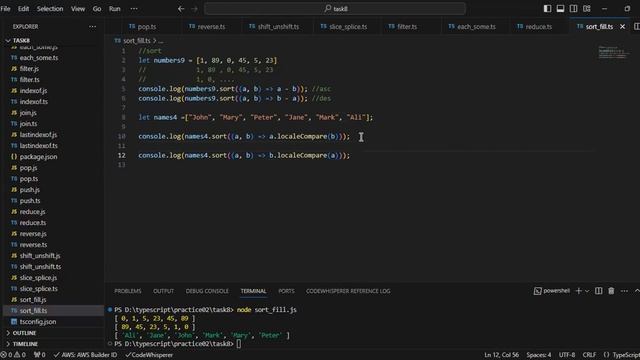The width and height of the screenshot is (640, 360).
Task: Open the customize layout icon
Action: coord(587,9)
